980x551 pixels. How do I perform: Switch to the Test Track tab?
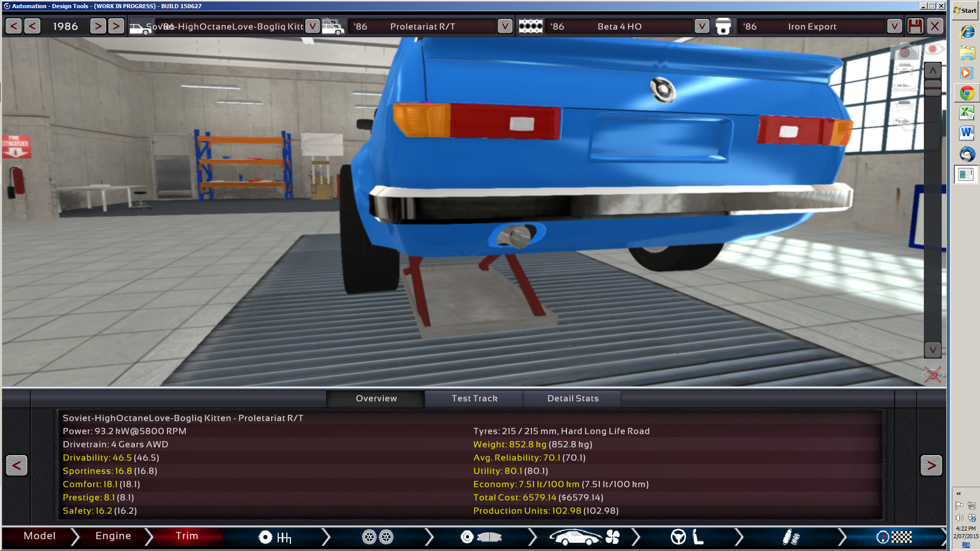coord(474,398)
